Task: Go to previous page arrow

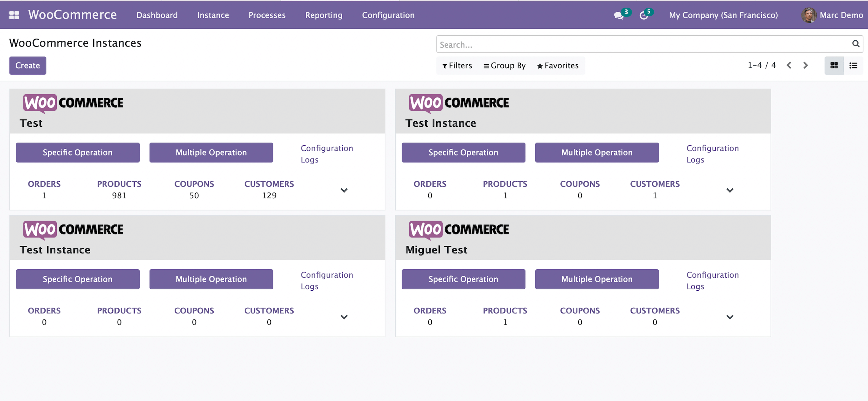Action: [x=789, y=65]
